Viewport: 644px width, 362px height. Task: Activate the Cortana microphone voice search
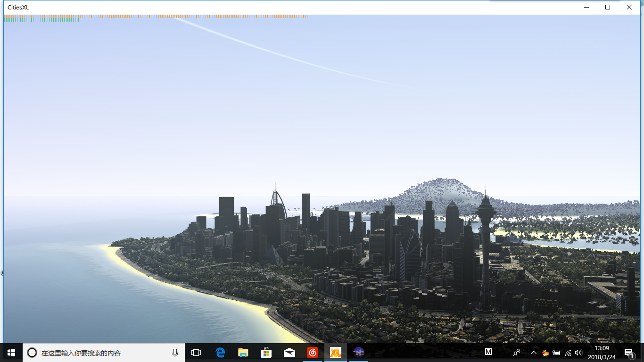175,353
